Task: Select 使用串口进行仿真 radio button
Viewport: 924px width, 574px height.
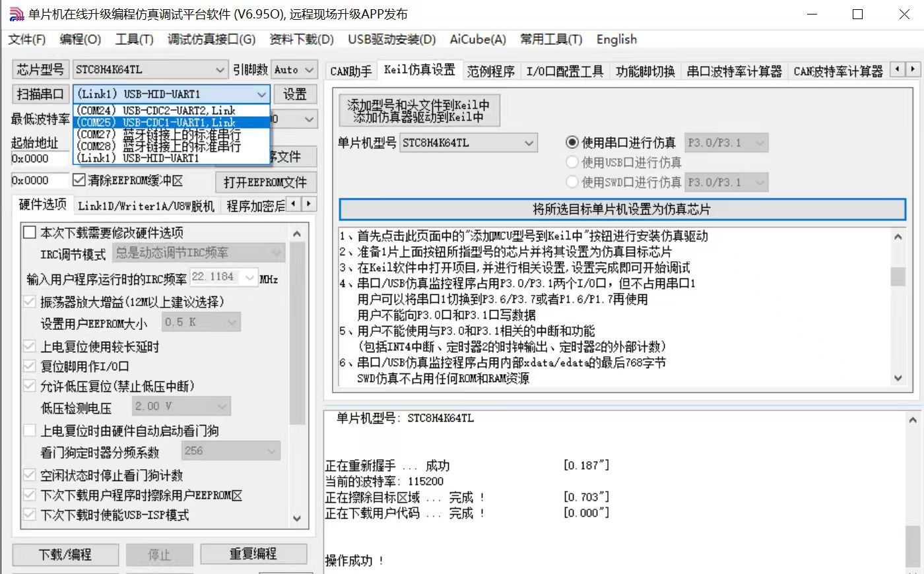Action: pos(572,143)
